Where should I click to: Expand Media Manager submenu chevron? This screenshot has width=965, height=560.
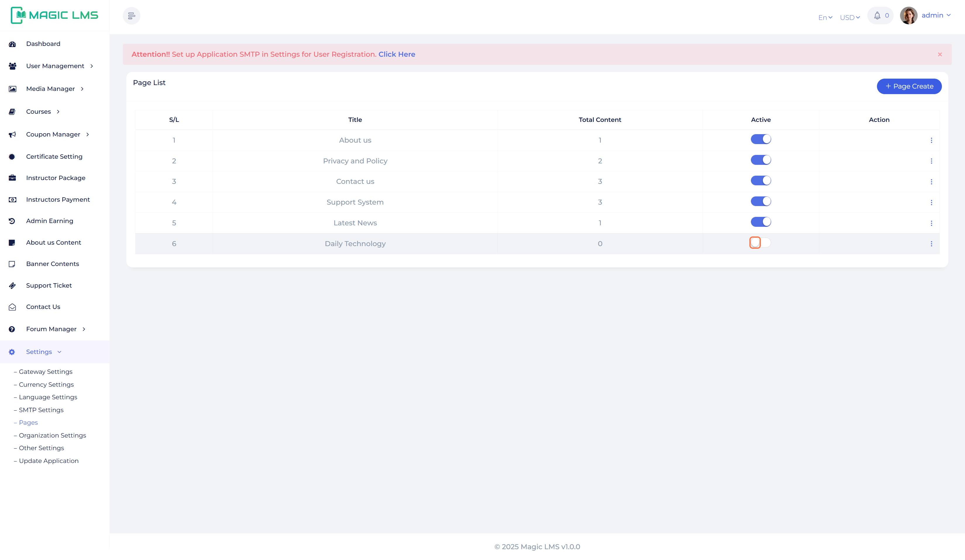tap(82, 89)
